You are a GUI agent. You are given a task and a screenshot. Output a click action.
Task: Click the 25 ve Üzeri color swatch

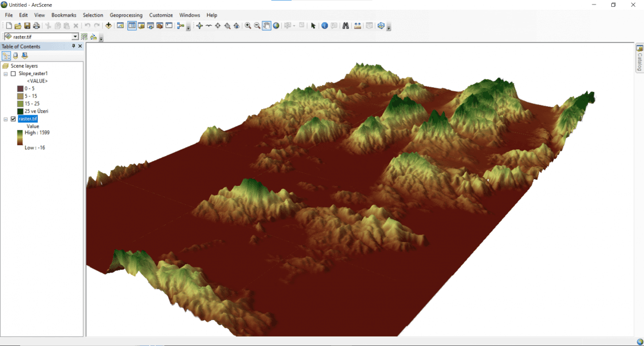tap(20, 111)
